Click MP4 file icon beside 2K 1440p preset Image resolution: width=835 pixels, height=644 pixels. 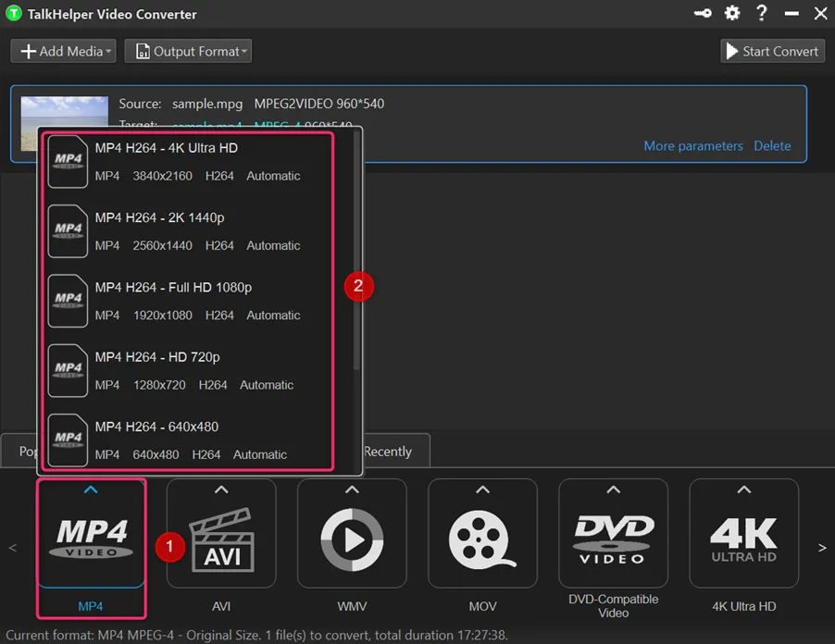(x=68, y=231)
